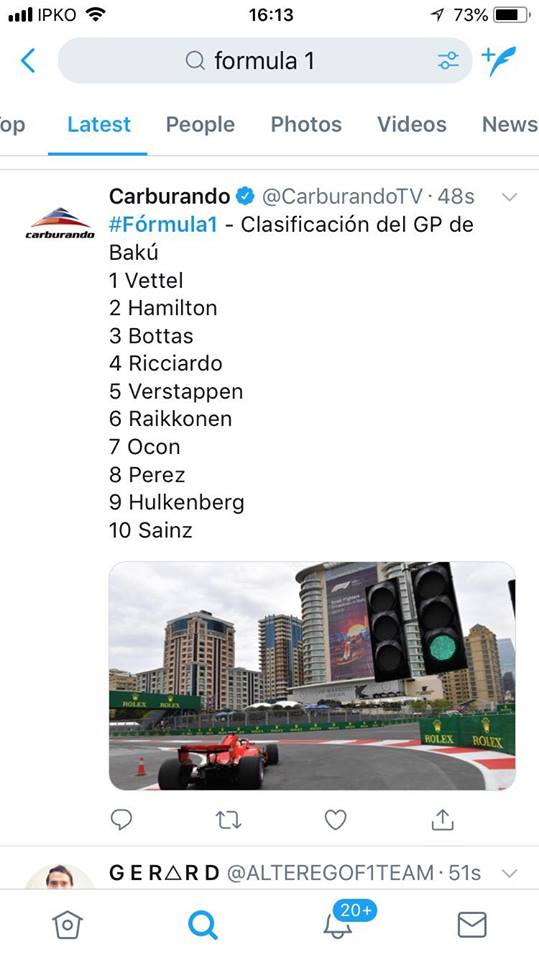Retweet the Carburando tweet
The image size is (539, 960).
tap(228, 820)
